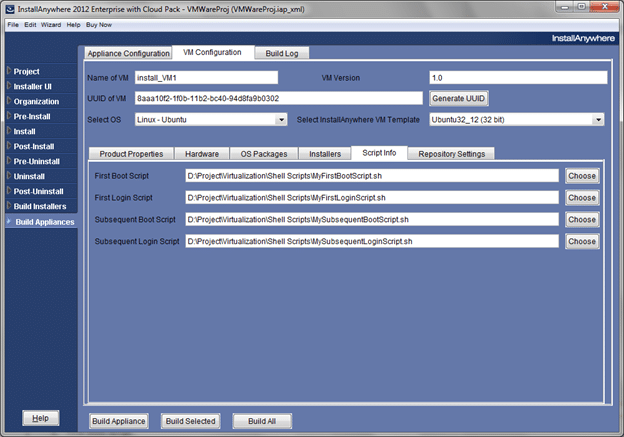Viewport: 624px width, 437px height.
Task: Click the InstallAnywhere title bar app icon
Action: pyautogui.click(x=10, y=9)
